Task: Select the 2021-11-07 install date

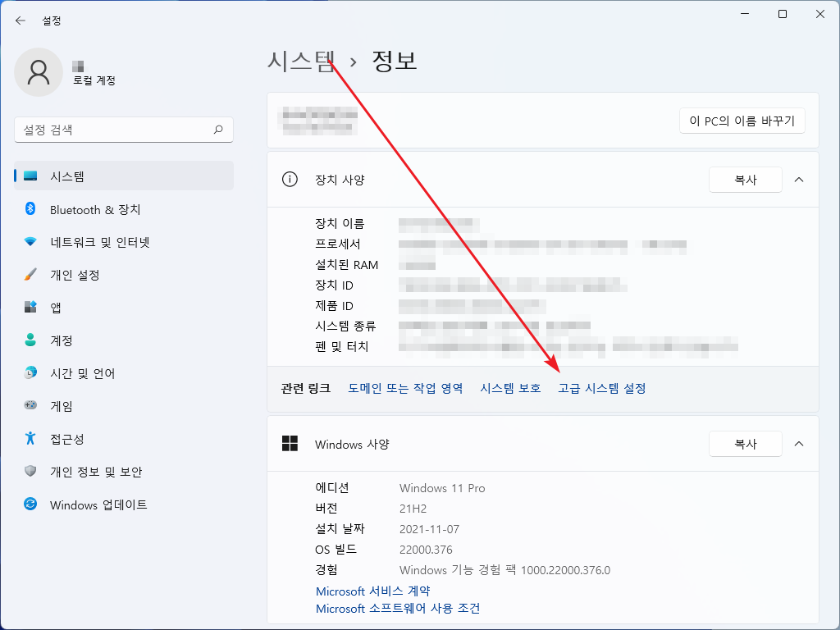Action: [430, 529]
